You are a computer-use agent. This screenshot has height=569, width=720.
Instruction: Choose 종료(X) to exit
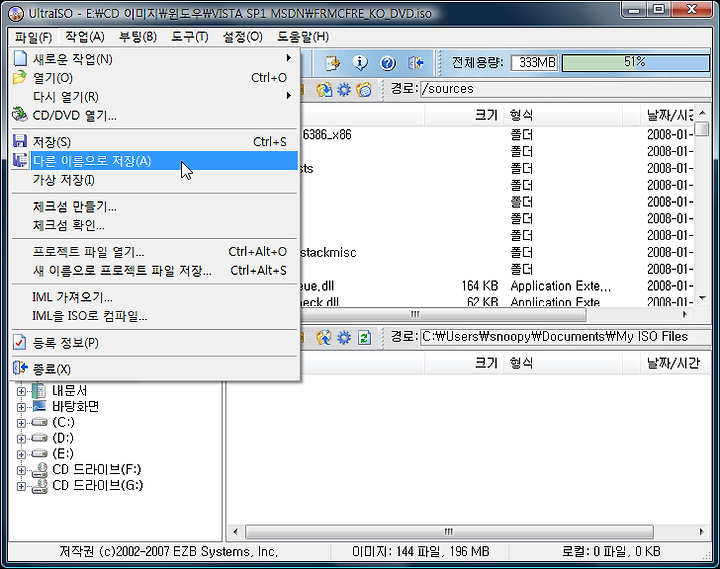click(x=155, y=369)
